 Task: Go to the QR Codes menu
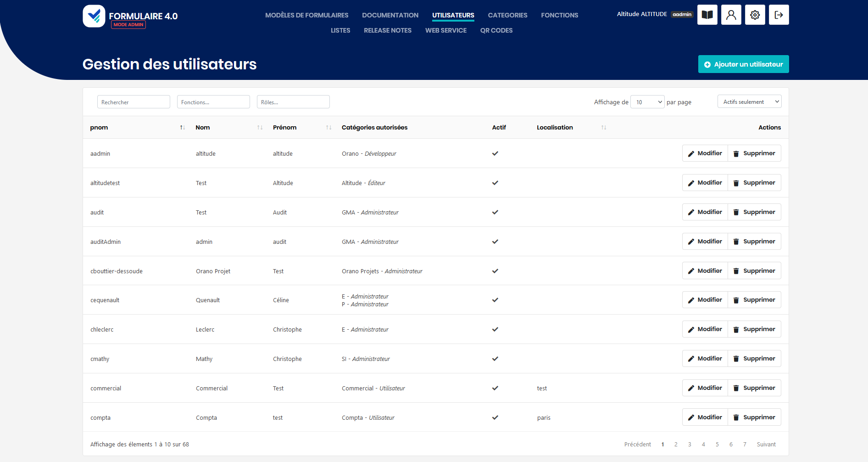[496, 30]
